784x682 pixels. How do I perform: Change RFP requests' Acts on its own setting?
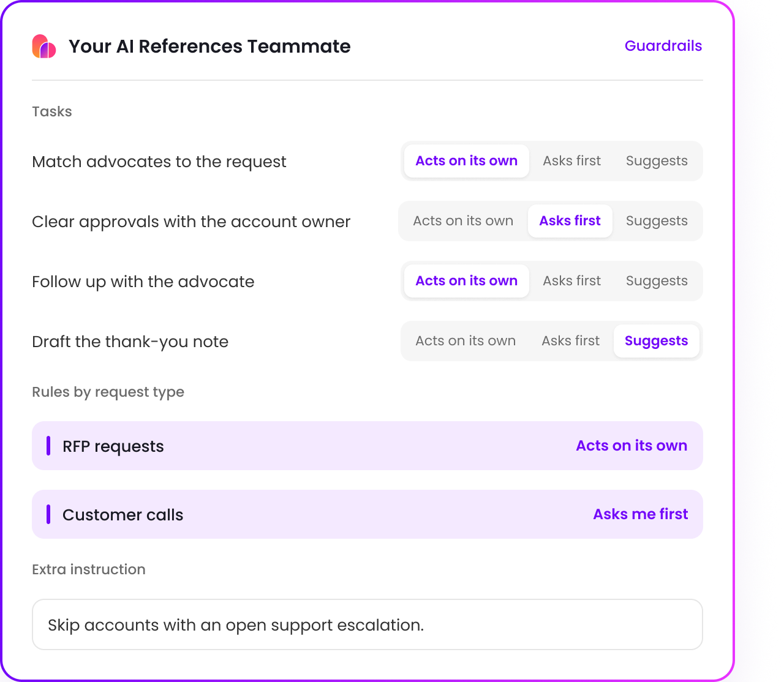point(631,446)
